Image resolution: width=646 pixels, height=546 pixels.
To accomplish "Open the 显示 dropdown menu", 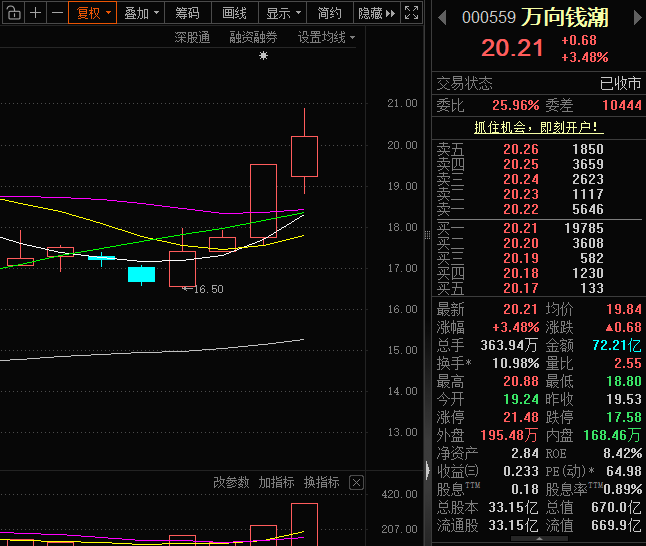I will point(283,13).
